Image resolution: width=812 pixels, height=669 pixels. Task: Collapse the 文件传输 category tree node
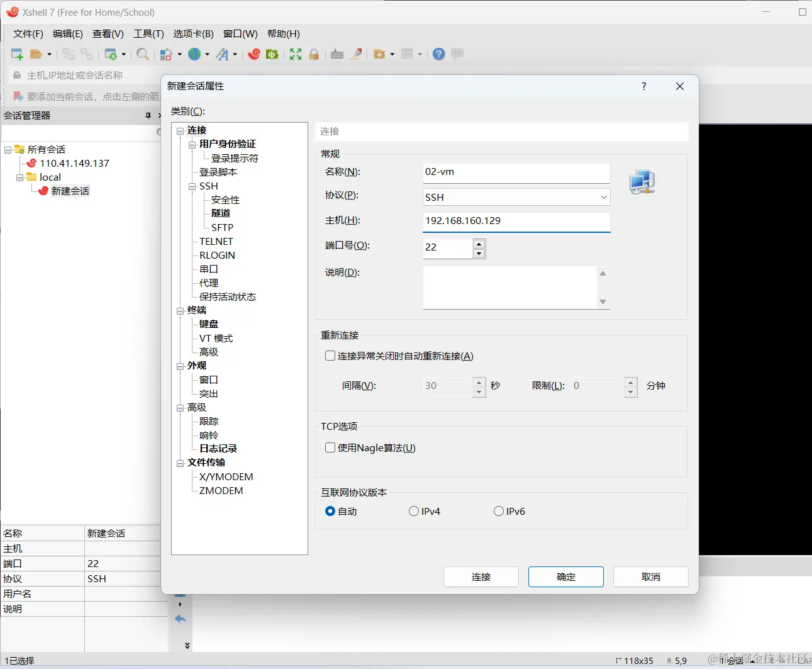[181, 463]
